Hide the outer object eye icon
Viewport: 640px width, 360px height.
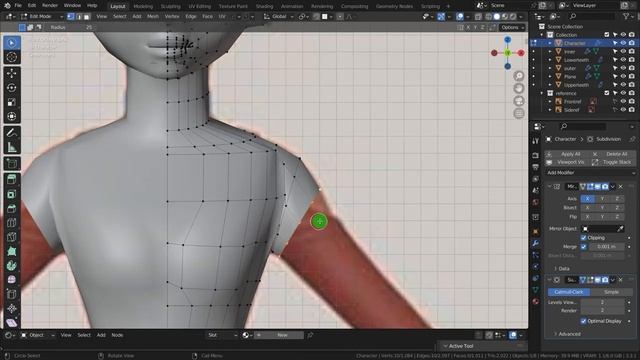point(623,68)
